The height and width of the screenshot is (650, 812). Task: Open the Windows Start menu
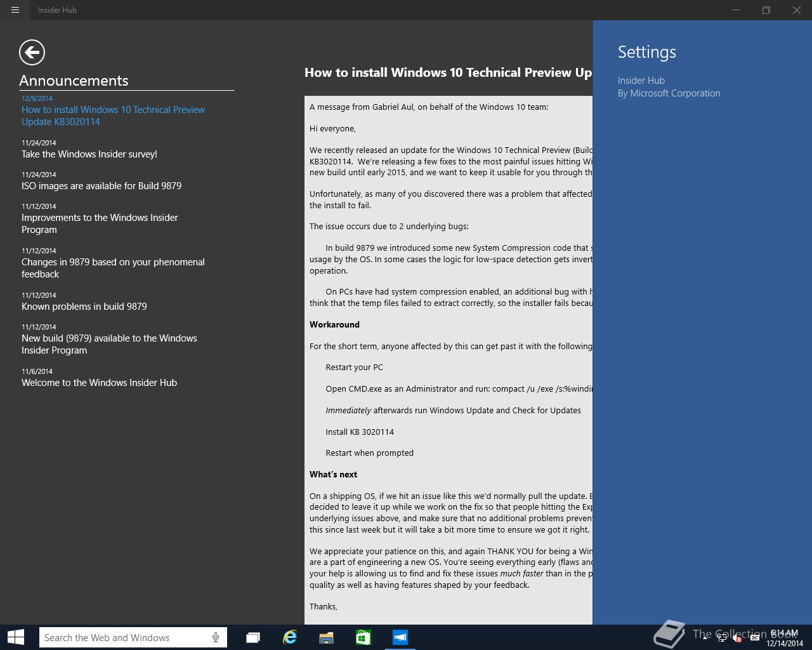pos(15,637)
